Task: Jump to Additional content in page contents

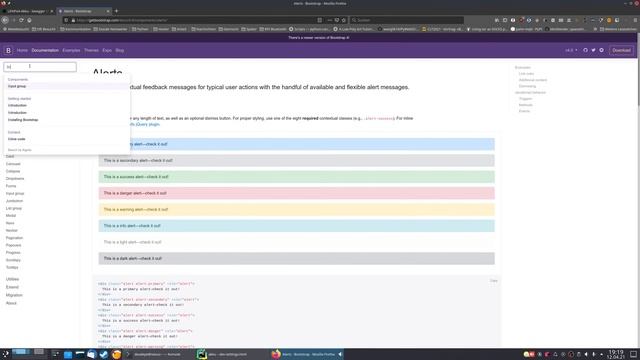Action: (533, 80)
